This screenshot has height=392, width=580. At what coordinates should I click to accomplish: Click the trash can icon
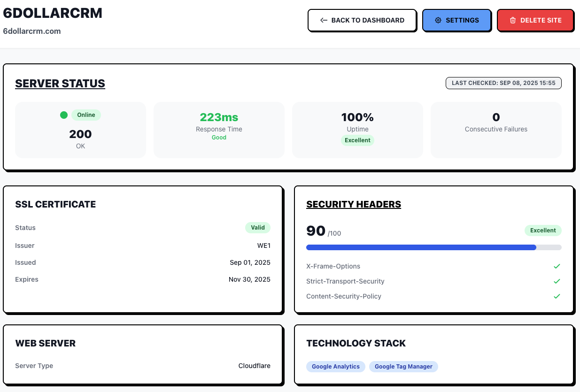[x=513, y=20]
